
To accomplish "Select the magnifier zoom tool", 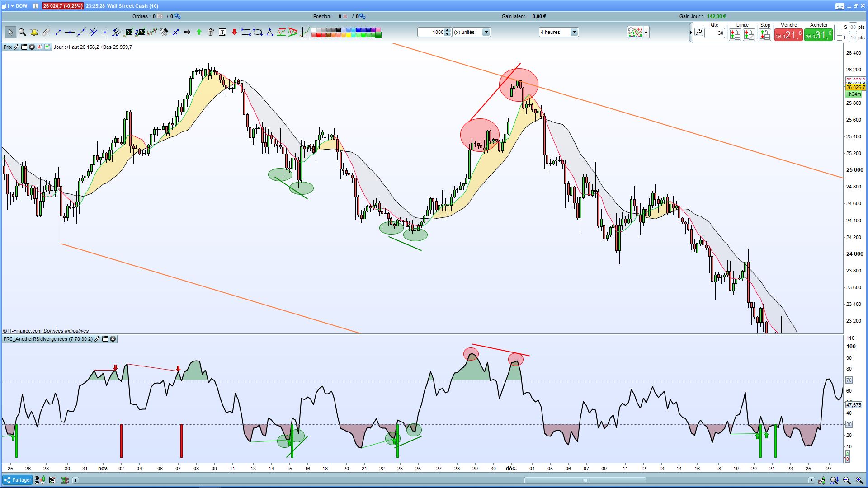I will point(22,32).
